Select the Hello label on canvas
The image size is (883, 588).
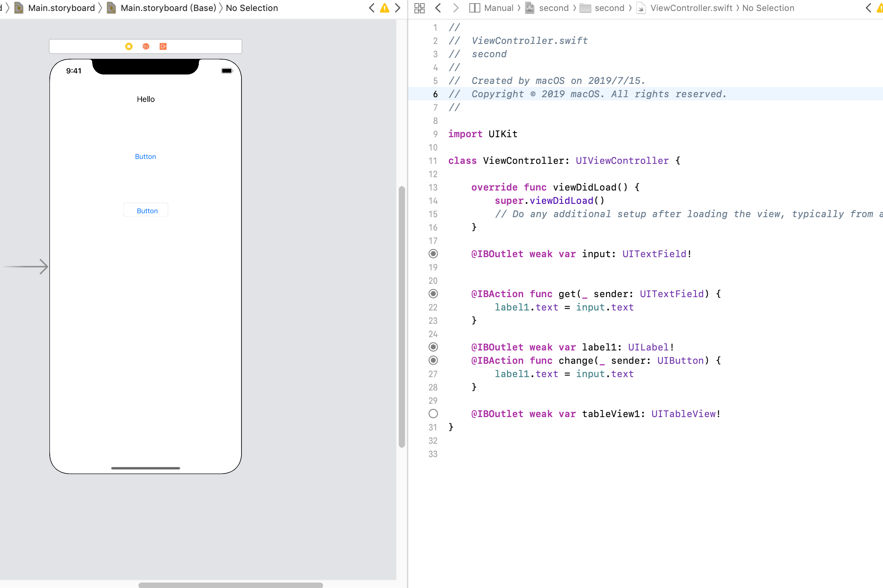tap(146, 99)
